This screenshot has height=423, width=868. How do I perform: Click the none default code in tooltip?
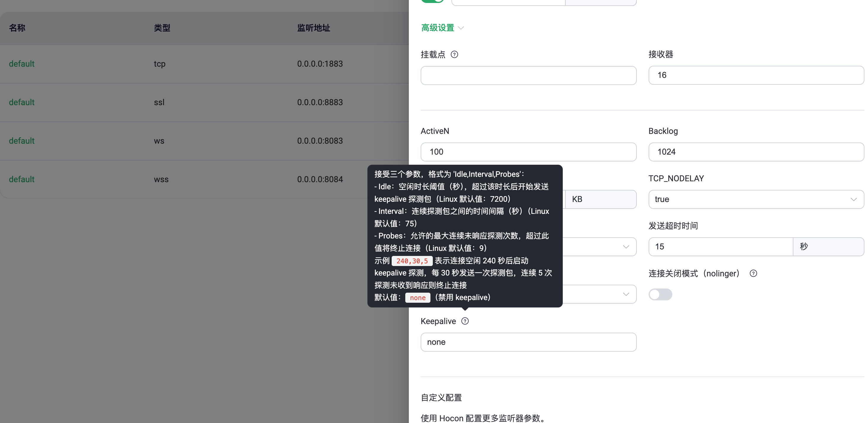[417, 298]
